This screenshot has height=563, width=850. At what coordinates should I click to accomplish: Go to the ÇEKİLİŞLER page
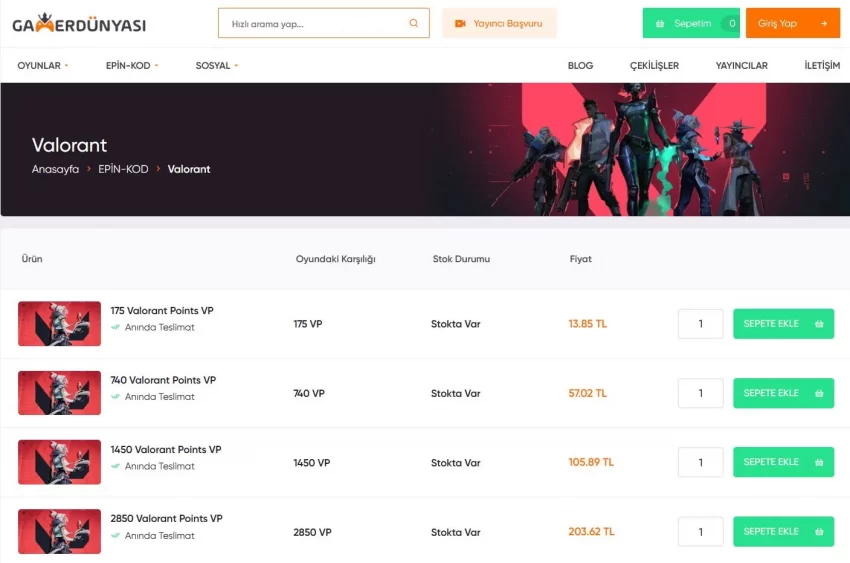[654, 66]
